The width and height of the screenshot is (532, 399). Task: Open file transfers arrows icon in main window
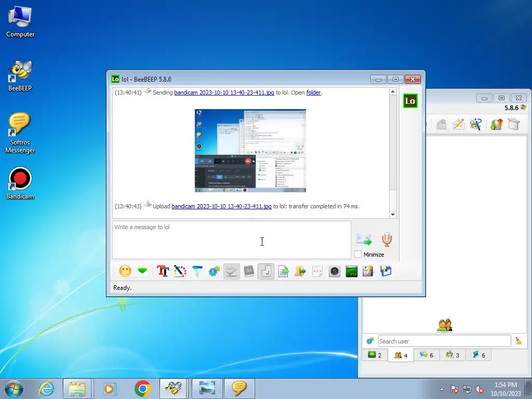click(x=496, y=124)
